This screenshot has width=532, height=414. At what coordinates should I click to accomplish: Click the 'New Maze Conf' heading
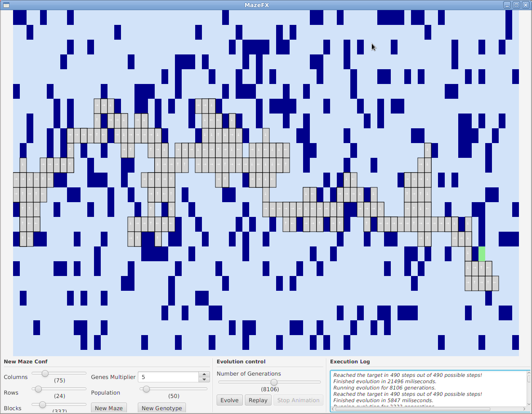(26, 362)
